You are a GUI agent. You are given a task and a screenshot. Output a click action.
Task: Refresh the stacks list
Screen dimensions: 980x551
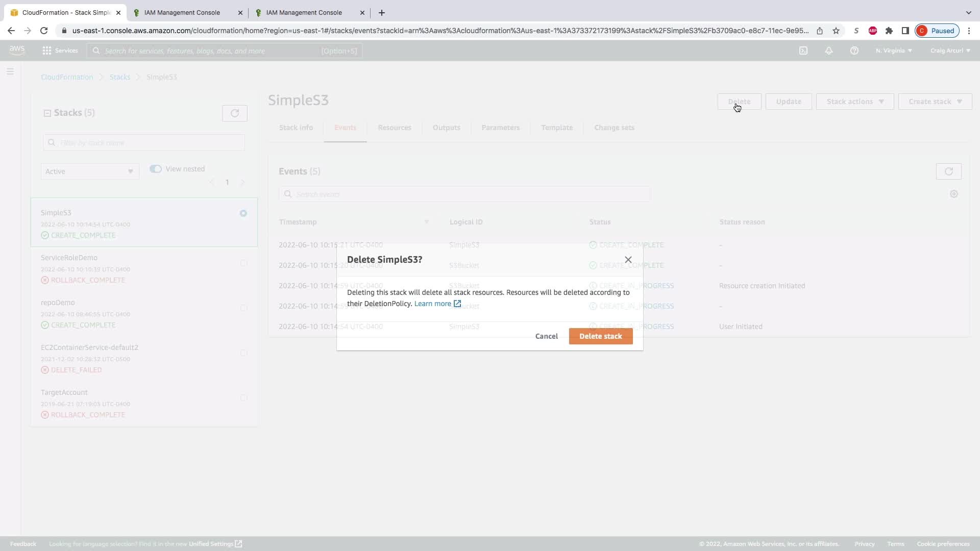235,113
